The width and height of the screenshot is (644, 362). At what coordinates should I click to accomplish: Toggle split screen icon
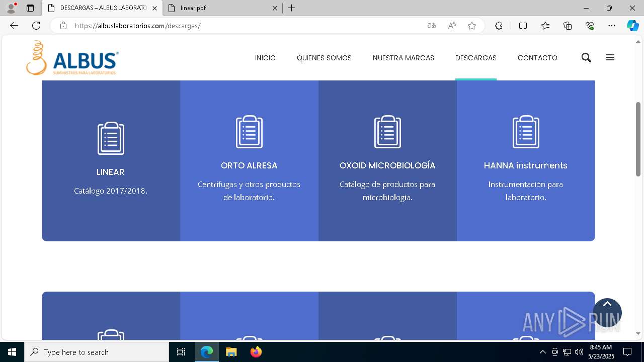click(523, 26)
